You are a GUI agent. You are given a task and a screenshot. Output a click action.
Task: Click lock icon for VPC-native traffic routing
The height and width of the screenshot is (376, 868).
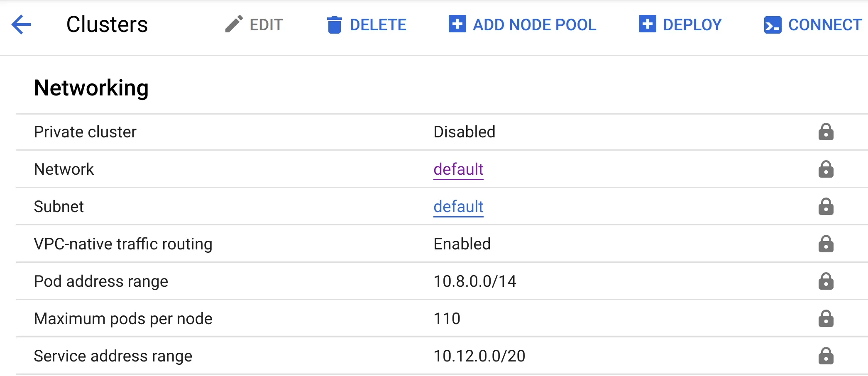826,244
